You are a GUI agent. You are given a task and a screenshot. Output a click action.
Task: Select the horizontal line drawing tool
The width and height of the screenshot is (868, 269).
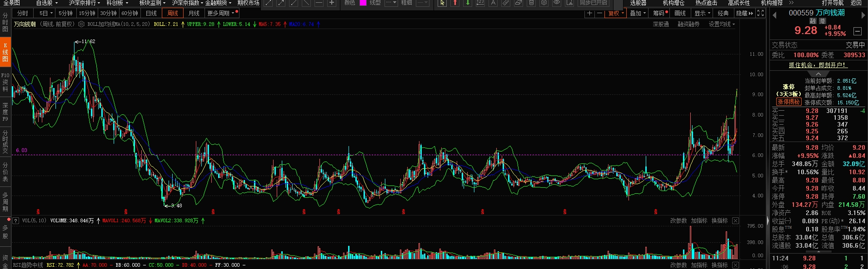(x=319, y=3)
